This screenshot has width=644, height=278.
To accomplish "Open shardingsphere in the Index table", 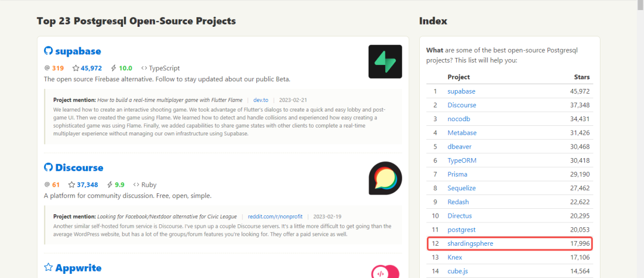I will [x=470, y=243].
